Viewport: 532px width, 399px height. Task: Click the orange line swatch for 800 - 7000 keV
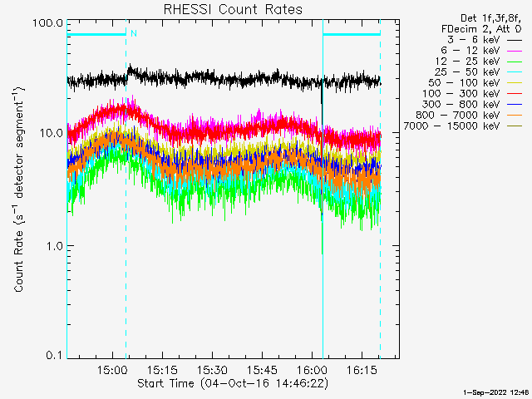(x=515, y=116)
